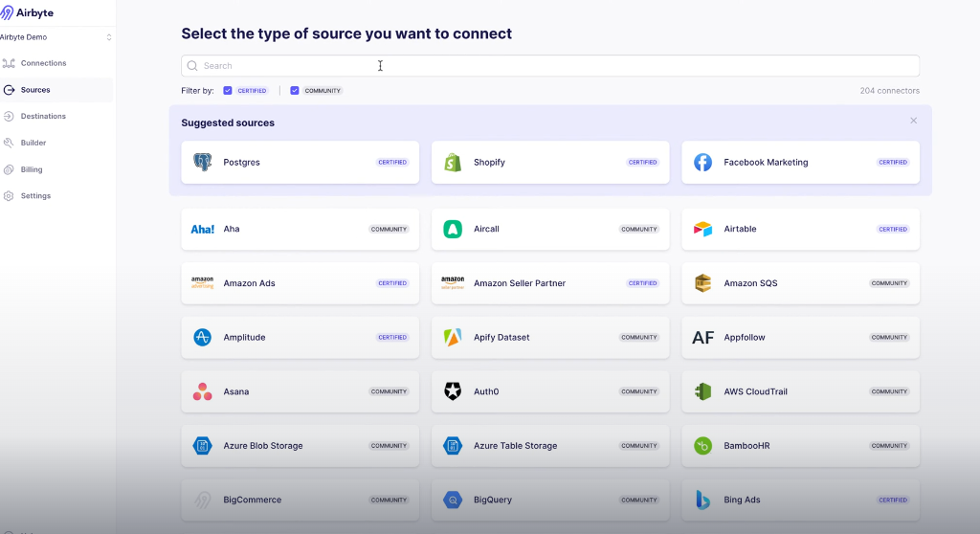Dismiss the Suggested sources panel

tap(914, 121)
